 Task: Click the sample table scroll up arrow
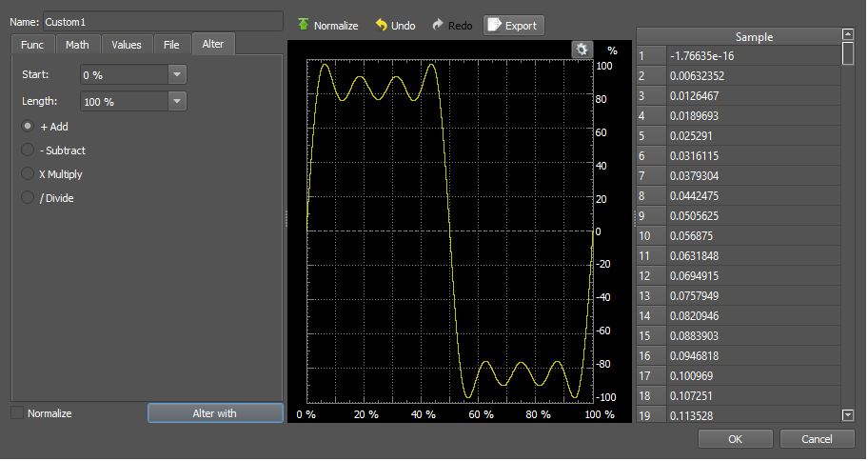[x=848, y=34]
